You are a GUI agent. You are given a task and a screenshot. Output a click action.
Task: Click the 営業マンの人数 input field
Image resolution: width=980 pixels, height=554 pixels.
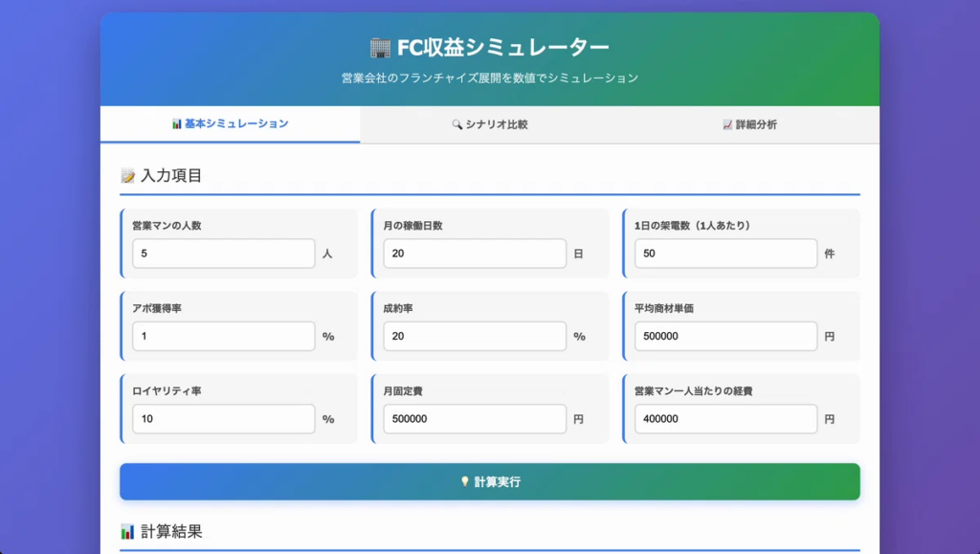coord(223,254)
